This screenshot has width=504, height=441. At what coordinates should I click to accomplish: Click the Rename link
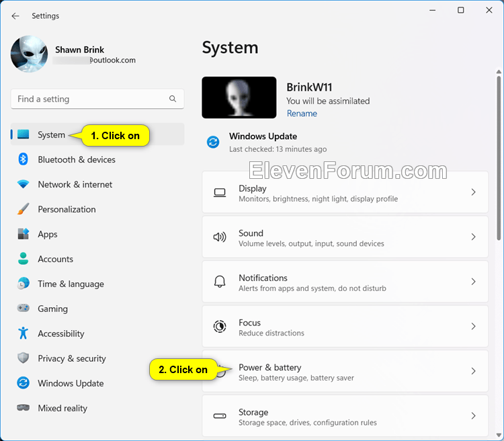pyautogui.click(x=302, y=113)
